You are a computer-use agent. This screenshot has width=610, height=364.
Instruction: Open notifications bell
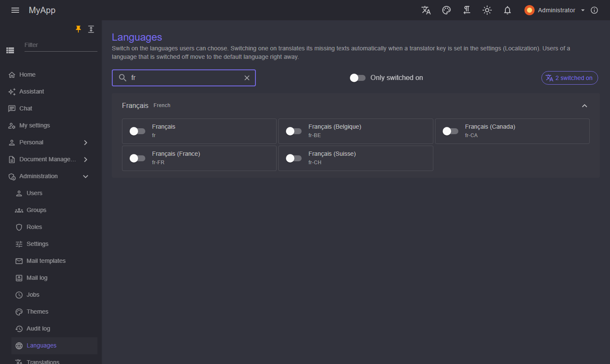pyautogui.click(x=507, y=10)
